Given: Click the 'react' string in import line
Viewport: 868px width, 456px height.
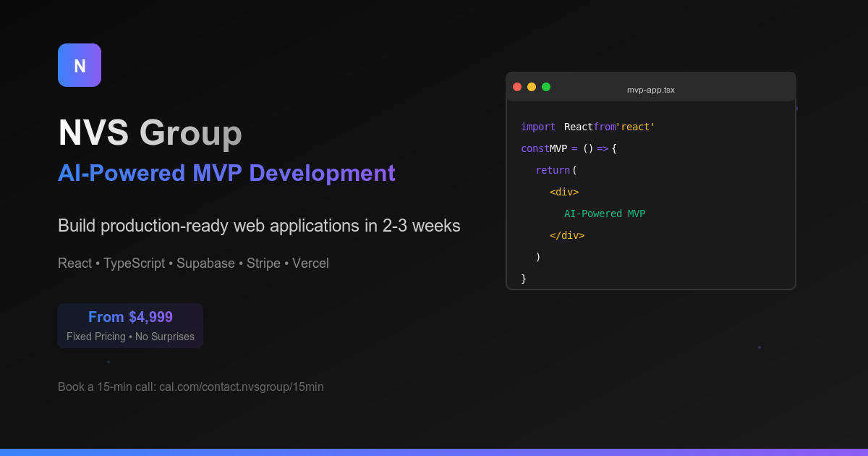Looking at the screenshot, I should tap(636, 127).
